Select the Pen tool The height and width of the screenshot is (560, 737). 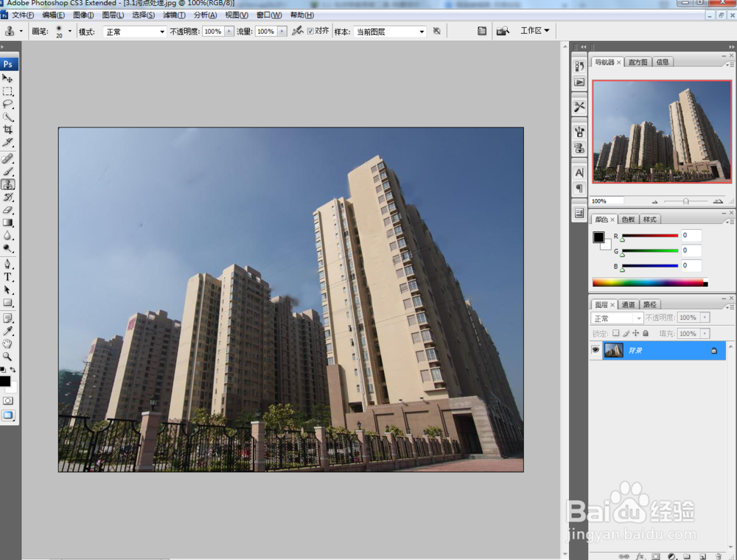click(7, 265)
